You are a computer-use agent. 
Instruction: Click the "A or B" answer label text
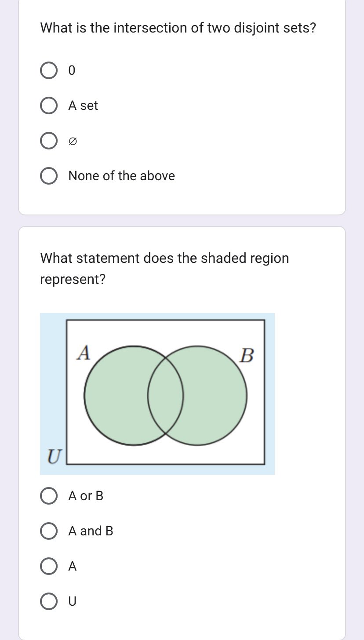pyautogui.click(x=85, y=496)
